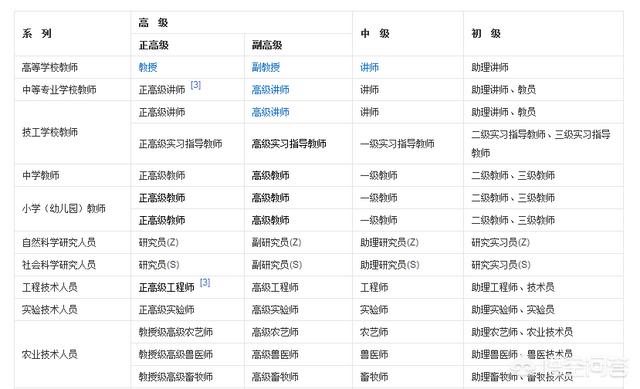The image size is (640, 389).
Task: Click the 农业技术人员 row label
Action: [x=50, y=354]
